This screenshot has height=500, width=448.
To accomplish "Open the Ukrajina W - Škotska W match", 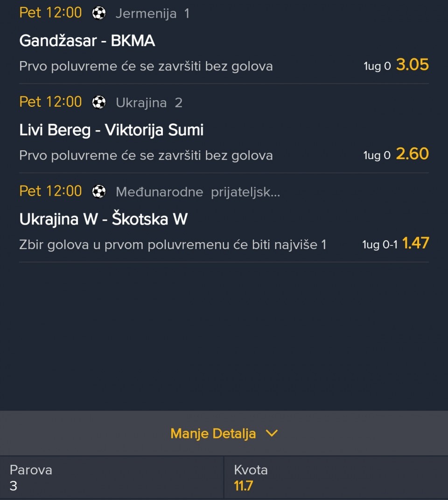I will coord(104,219).
